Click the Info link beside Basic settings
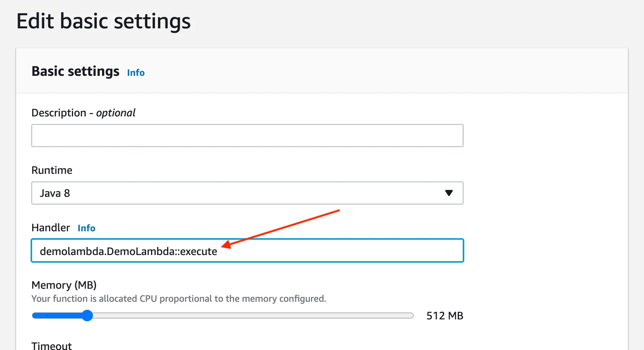Screen dimensions: 644x350 click(136, 72)
